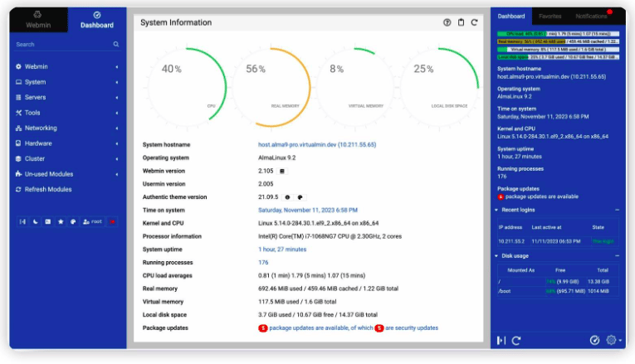
Task: Expand the Tools menu category
Action: pyautogui.click(x=67, y=113)
